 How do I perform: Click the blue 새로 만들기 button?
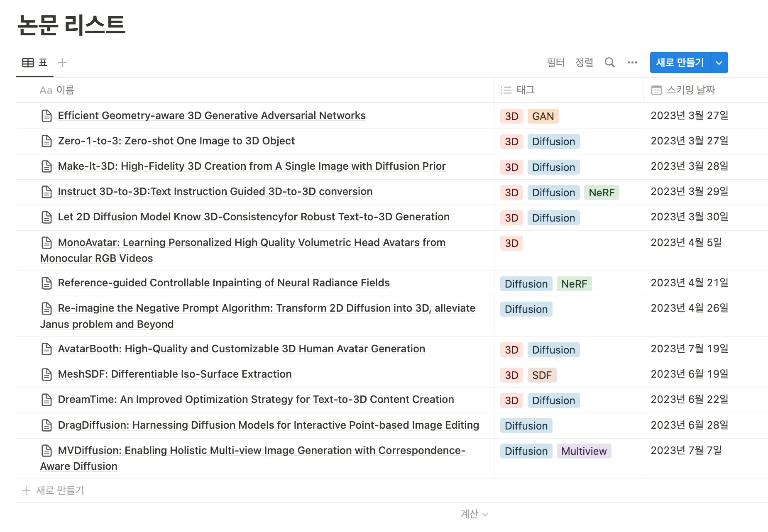coord(680,63)
